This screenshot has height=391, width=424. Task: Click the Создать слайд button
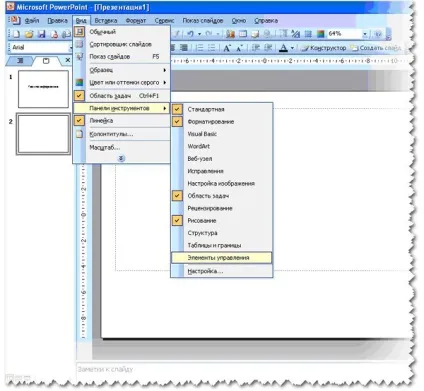(x=376, y=48)
